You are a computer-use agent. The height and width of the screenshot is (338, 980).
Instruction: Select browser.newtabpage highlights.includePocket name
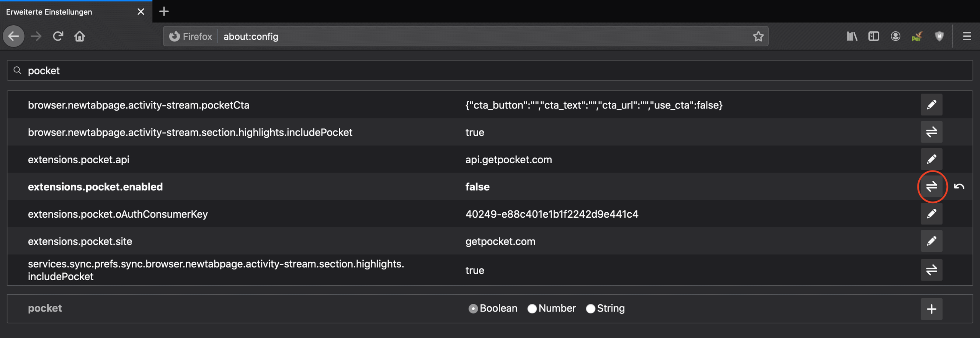(x=190, y=133)
